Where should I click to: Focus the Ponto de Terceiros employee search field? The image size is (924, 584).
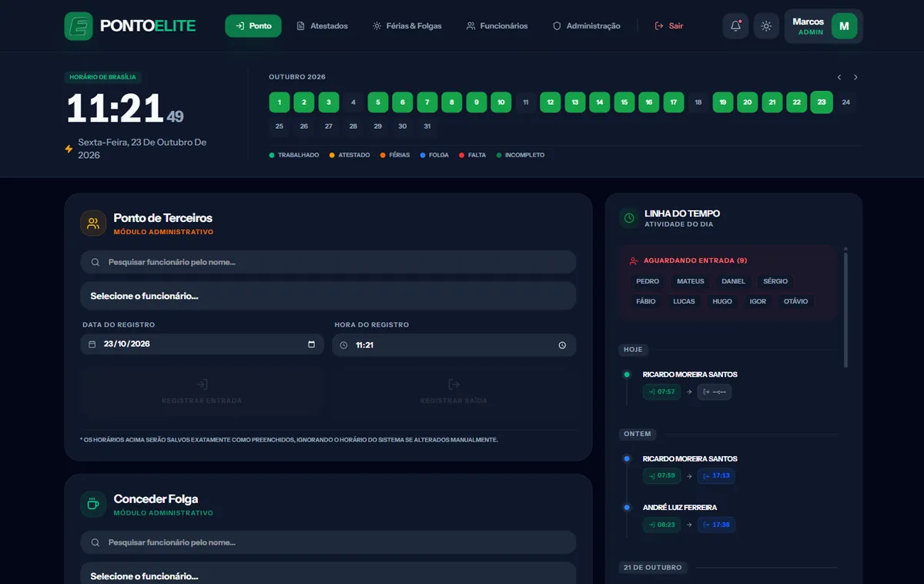click(328, 262)
